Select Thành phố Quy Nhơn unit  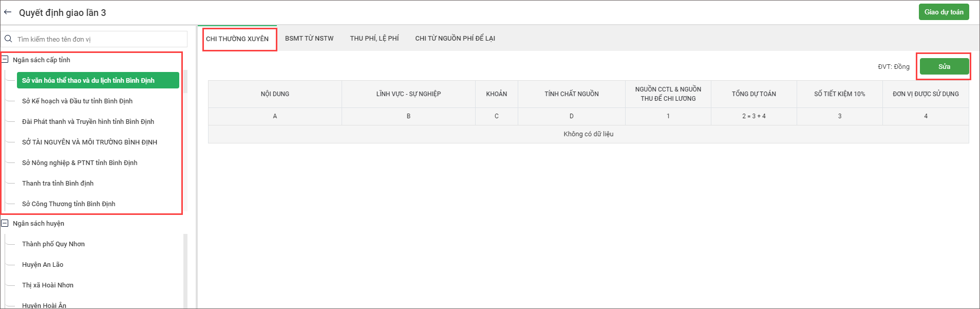tap(53, 244)
